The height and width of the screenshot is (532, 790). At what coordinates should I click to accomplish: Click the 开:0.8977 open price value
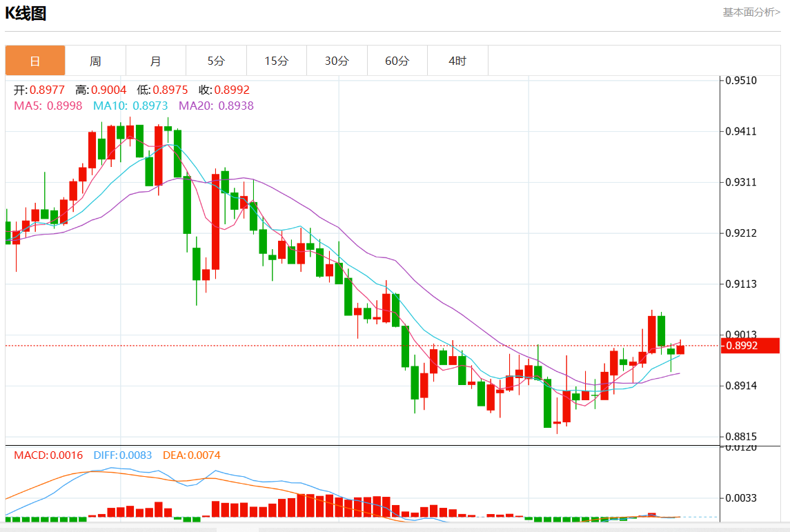pos(39,90)
